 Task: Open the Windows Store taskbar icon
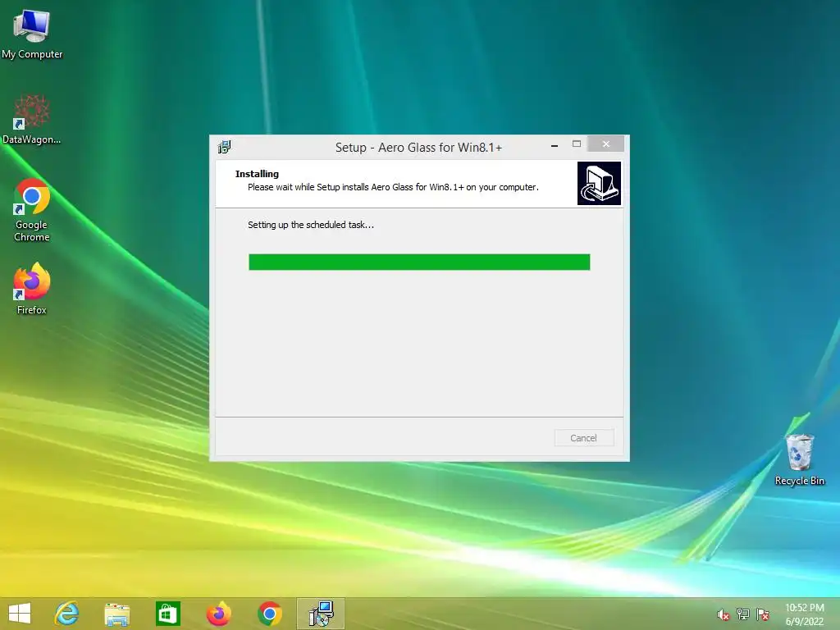coord(167,614)
